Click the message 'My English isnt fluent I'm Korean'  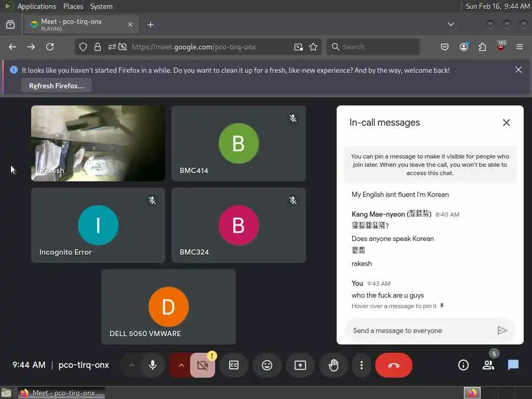point(400,194)
